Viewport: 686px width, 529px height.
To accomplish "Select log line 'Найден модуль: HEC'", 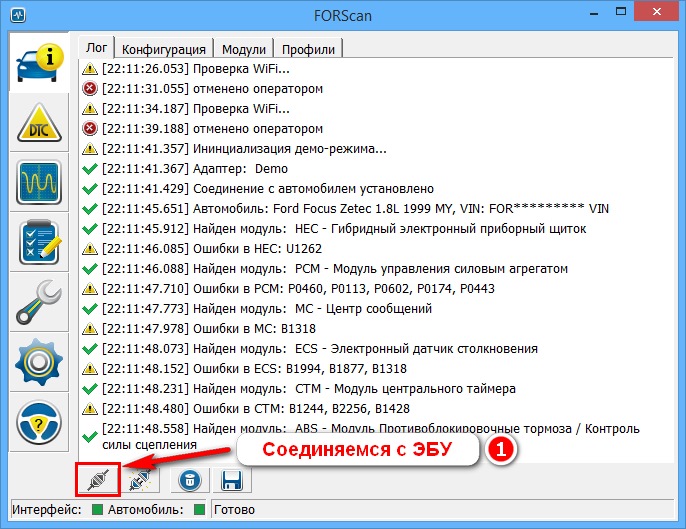I will [376, 228].
